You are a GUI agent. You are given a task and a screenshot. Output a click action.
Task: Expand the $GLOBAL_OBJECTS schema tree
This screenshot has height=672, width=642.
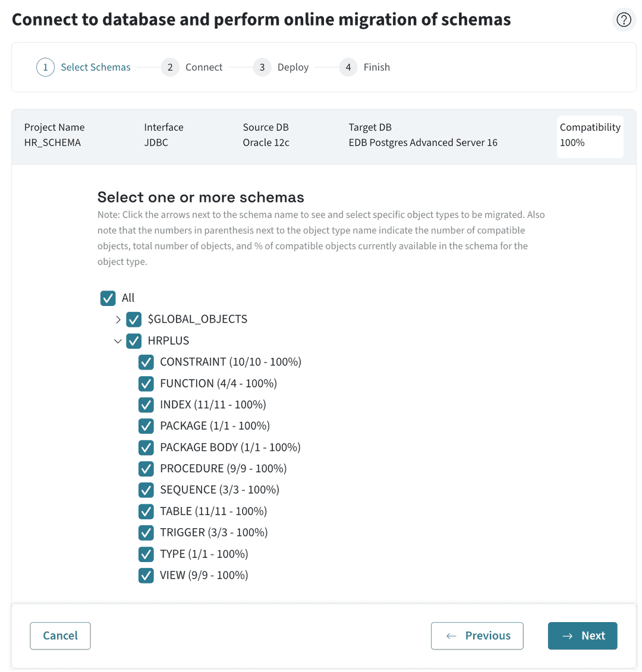(118, 319)
